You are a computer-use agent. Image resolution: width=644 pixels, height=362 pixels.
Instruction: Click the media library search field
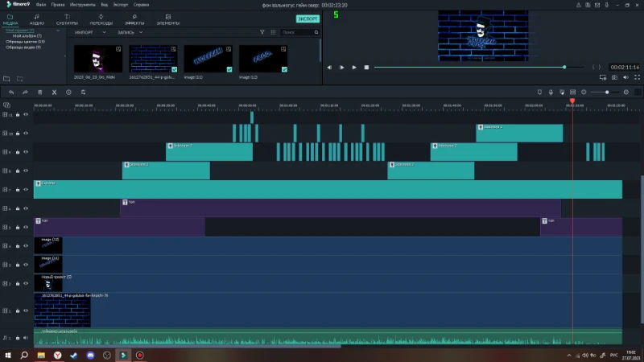click(298, 32)
